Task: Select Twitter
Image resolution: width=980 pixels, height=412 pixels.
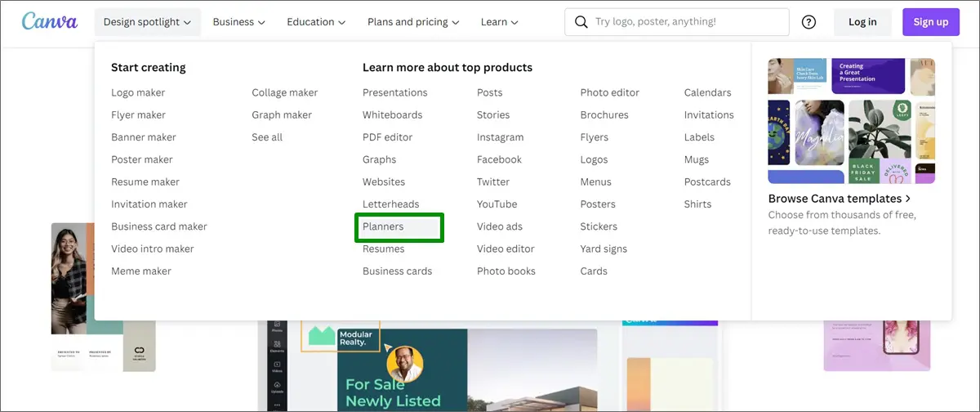Action: click(x=493, y=181)
